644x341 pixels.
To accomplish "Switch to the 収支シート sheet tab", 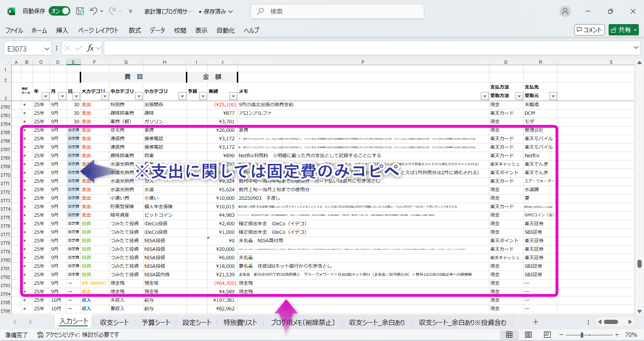I will pos(114,323).
